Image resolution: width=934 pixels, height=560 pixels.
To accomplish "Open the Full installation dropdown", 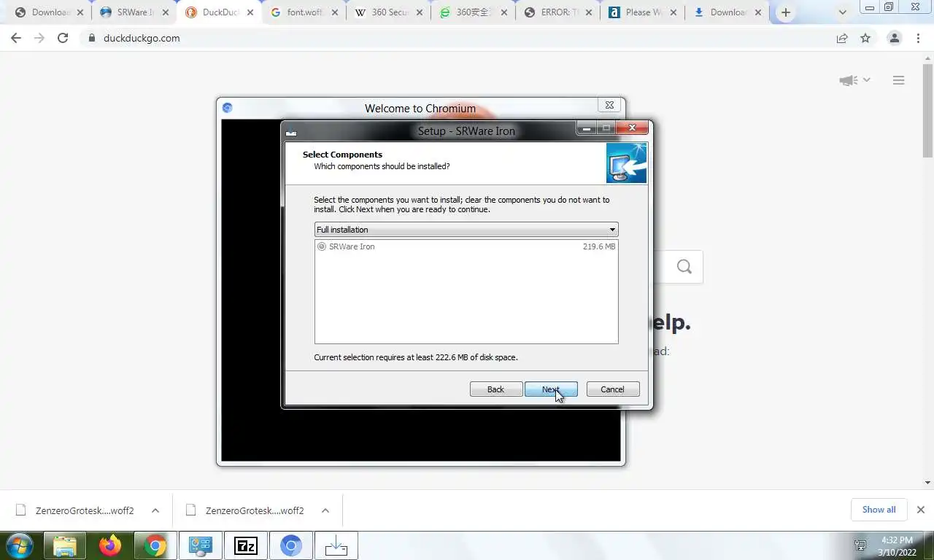I will click(x=466, y=229).
